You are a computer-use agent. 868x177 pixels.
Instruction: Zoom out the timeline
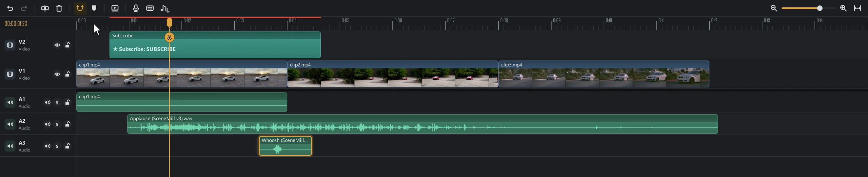point(774,8)
